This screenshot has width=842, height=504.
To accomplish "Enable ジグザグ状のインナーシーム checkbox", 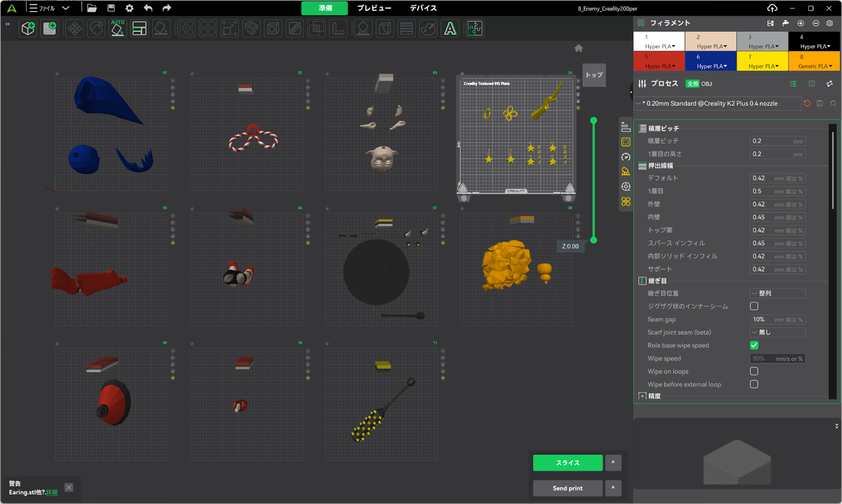I will click(x=754, y=306).
